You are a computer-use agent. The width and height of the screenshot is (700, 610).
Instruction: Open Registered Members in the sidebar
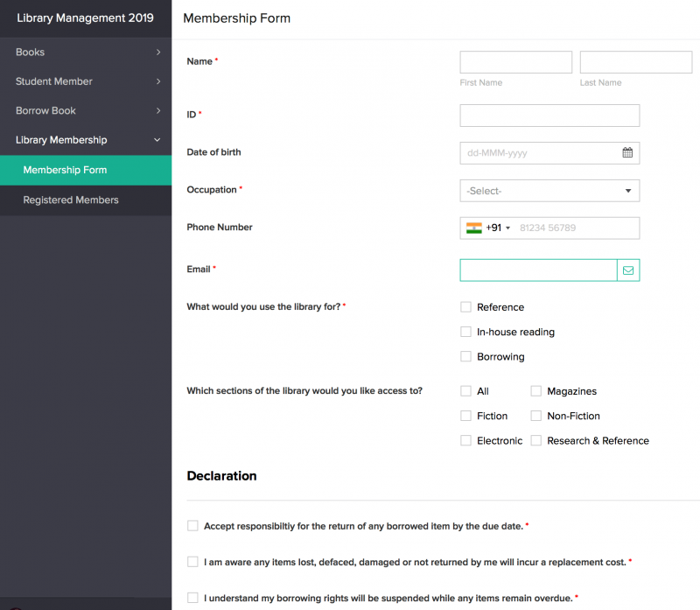[71, 200]
